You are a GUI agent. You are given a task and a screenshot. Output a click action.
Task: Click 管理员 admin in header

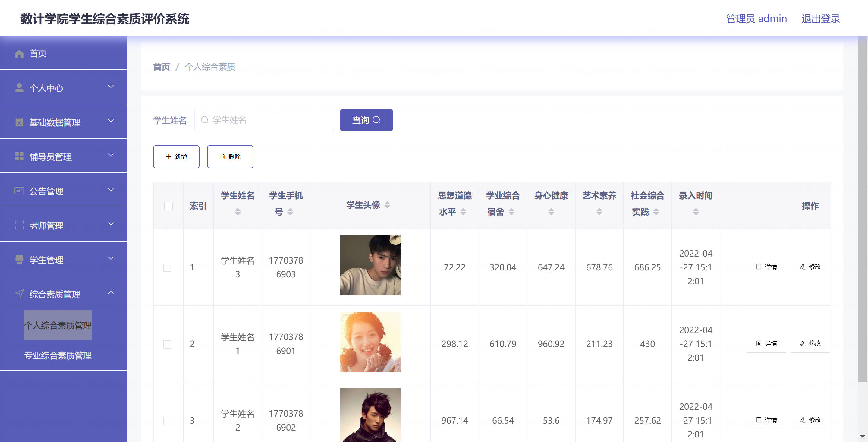pos(756,19)
